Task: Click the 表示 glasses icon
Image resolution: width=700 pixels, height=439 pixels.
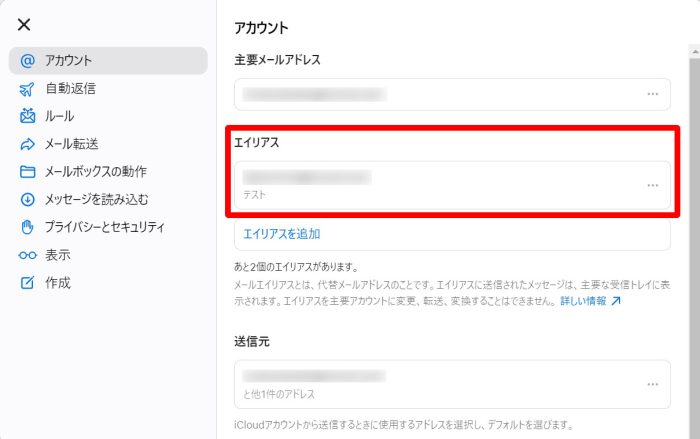Action: [x=27, y=255]
